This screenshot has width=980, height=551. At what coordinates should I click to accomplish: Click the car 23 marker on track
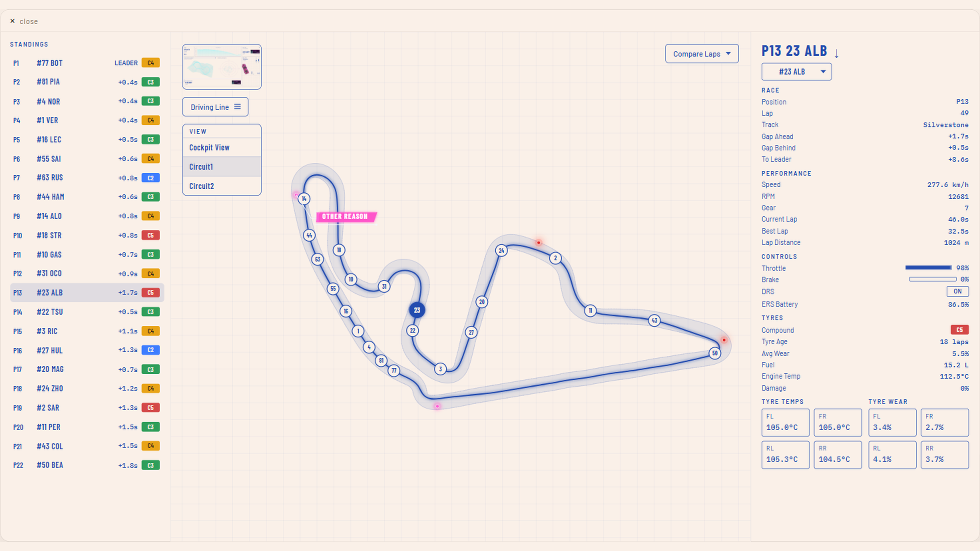(x=417, y=310)
